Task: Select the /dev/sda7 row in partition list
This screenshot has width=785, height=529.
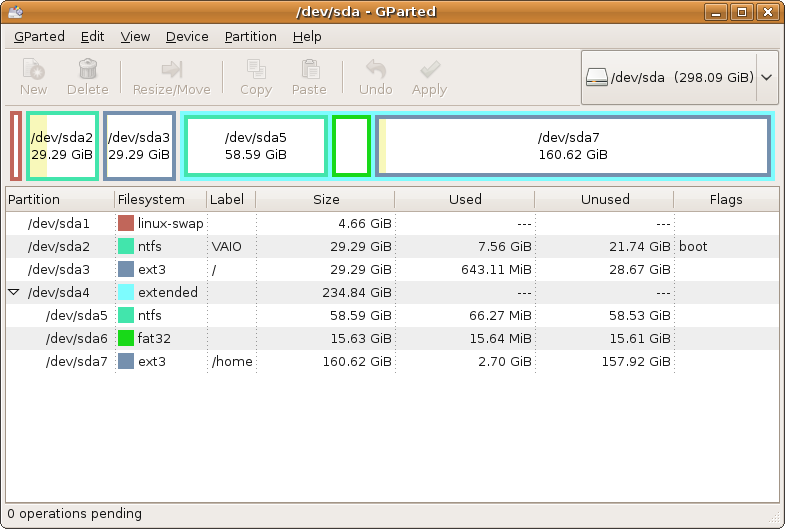Action: [392, 361]
